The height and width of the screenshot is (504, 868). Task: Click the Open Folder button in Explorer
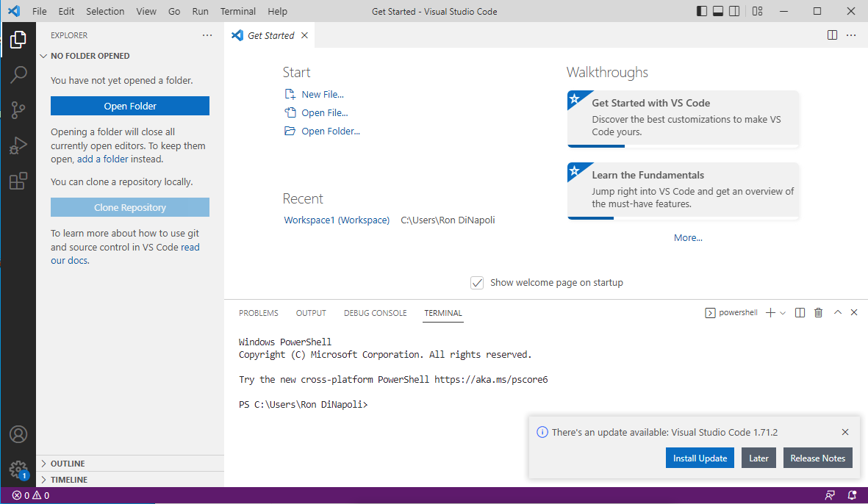click(x=130, y=106)
